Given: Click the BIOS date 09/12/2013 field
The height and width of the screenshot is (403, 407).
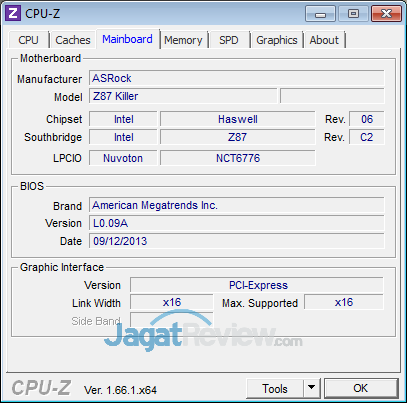Looking at the screenshot, I should [x=237, y=241].
